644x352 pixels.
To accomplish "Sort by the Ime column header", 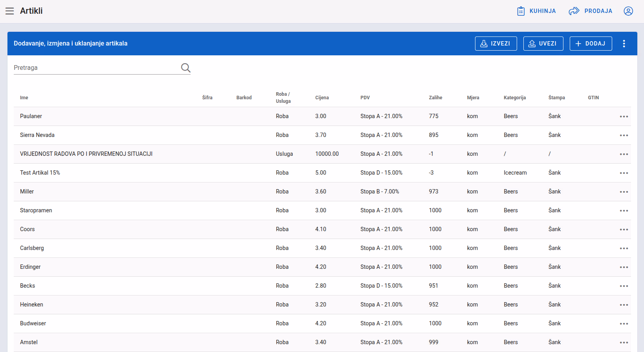I will (24, 98).
